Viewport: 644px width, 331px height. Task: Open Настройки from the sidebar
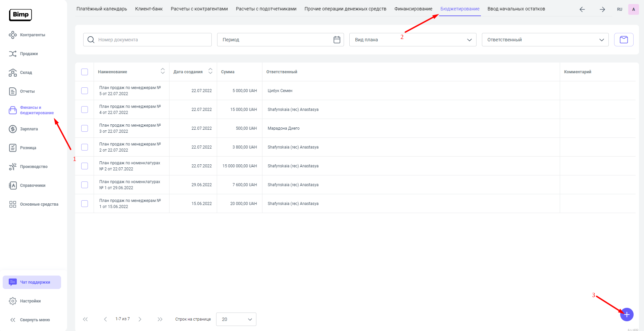30,301
